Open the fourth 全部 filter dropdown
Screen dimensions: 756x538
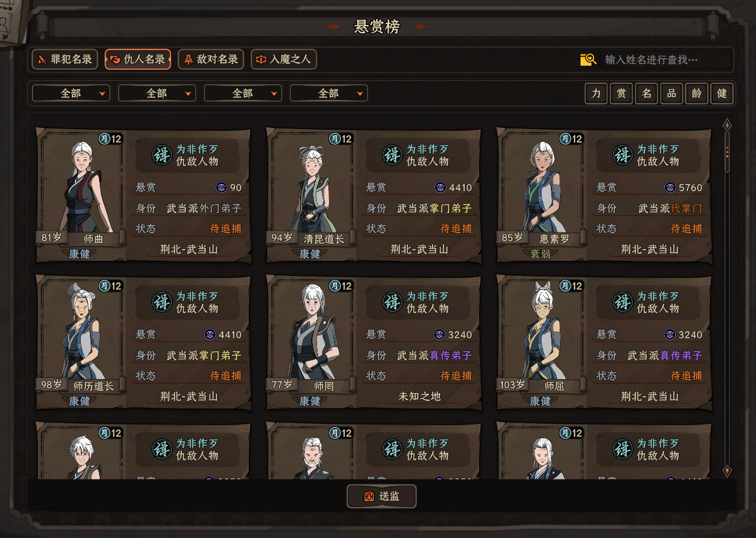coord(329,93)
